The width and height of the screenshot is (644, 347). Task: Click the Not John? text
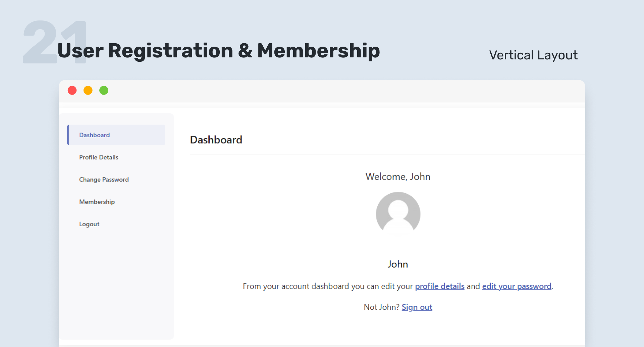click(x=382, y=307)
